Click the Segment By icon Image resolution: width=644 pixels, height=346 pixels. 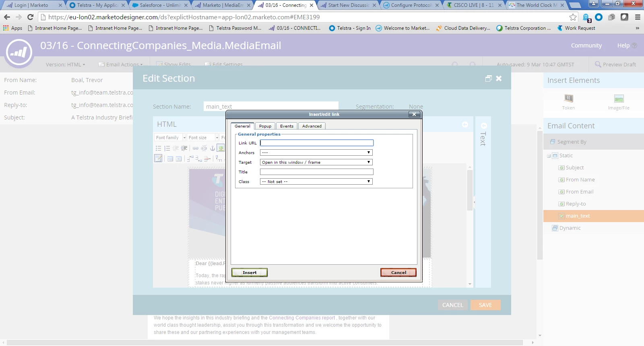click(x=552, y=142)
